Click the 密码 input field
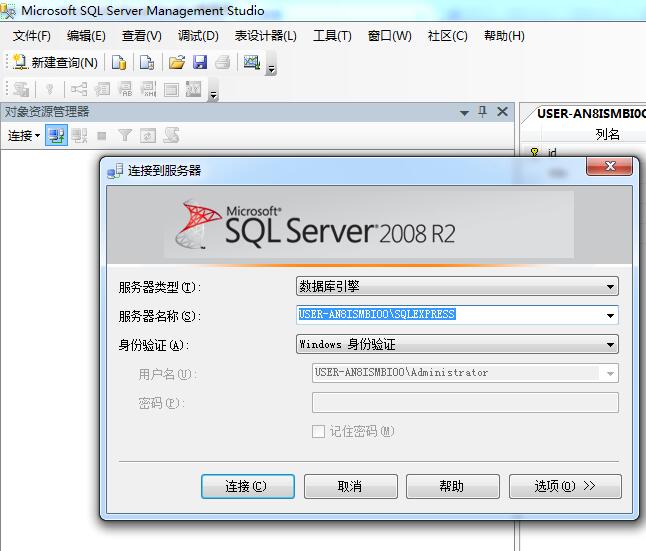 [x=465, y=403]
